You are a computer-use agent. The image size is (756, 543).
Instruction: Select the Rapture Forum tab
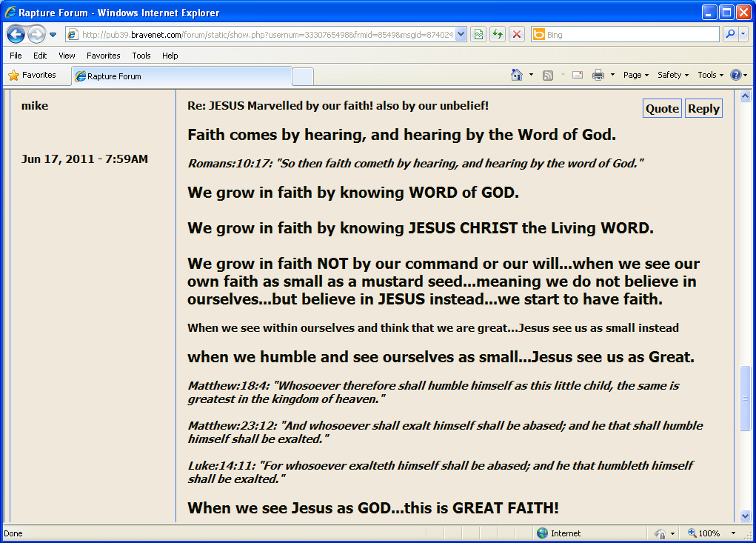pyautogui.click(x=181, y=76)
